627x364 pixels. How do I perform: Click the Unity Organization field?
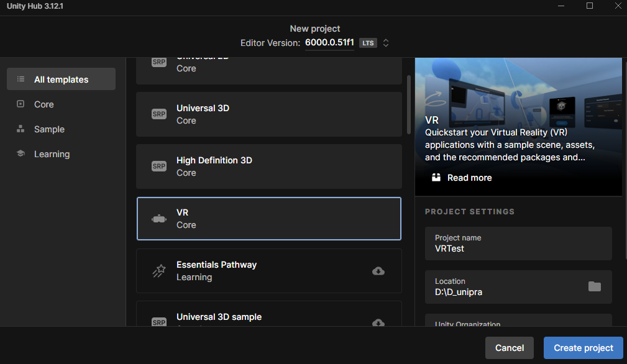click(x=519, y=320)
